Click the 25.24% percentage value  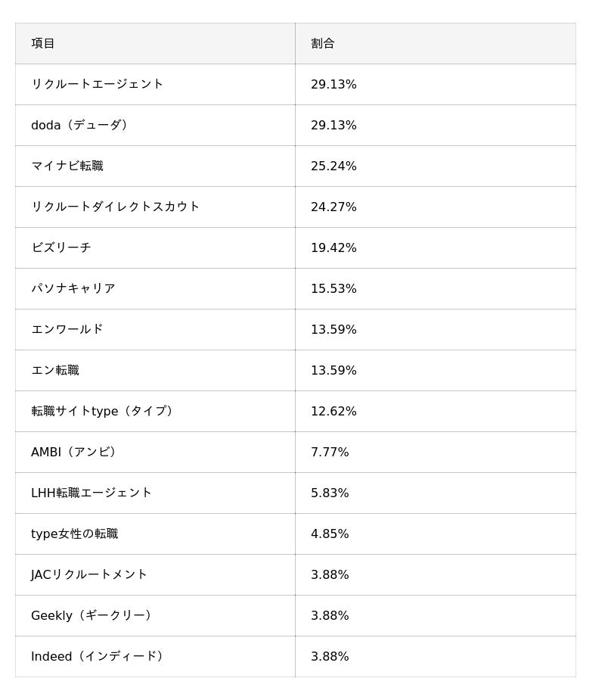click(334, 166)
